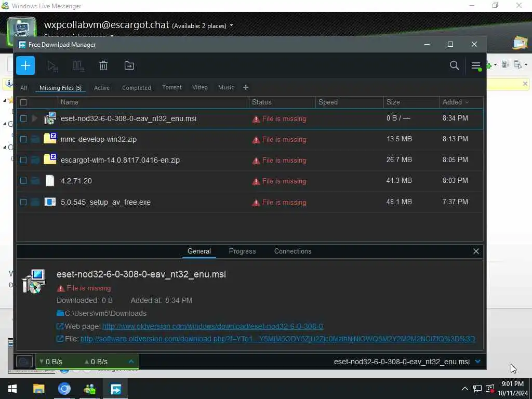Show hidden tray icons chevron

coord(465,389)
